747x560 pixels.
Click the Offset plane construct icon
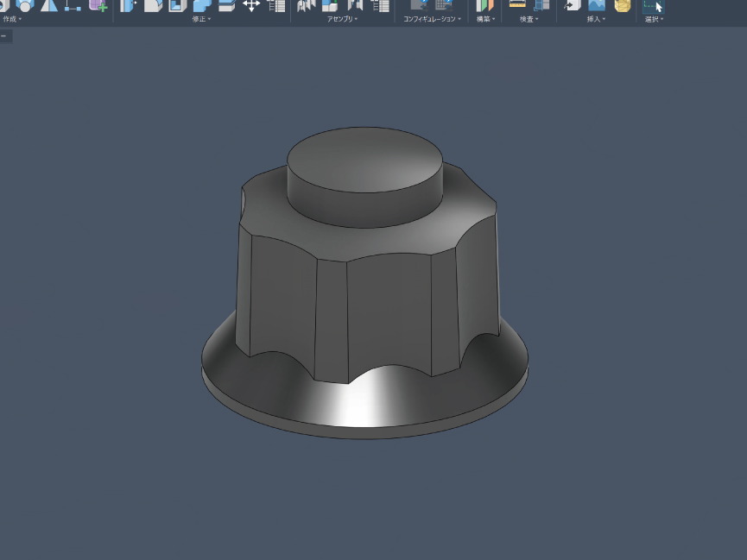pyautogui.click(x=484, y=5)
